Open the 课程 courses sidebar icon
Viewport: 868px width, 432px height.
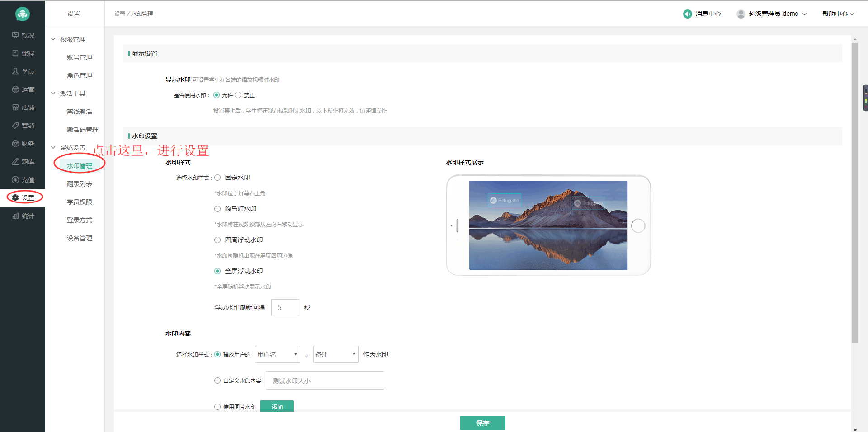[15, 53]
